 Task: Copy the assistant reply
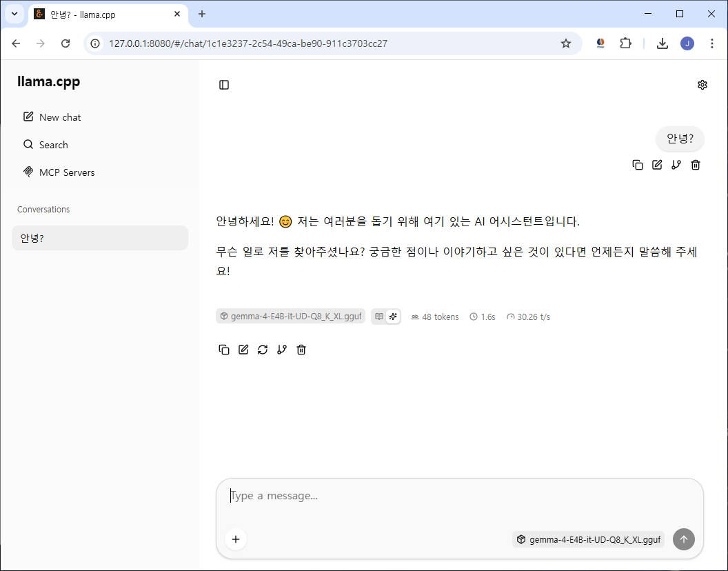(224, 350)
